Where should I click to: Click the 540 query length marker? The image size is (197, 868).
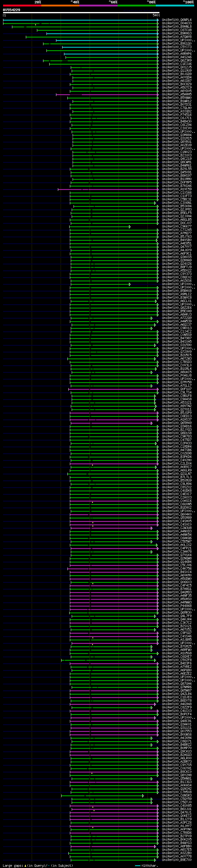point(155,15)
